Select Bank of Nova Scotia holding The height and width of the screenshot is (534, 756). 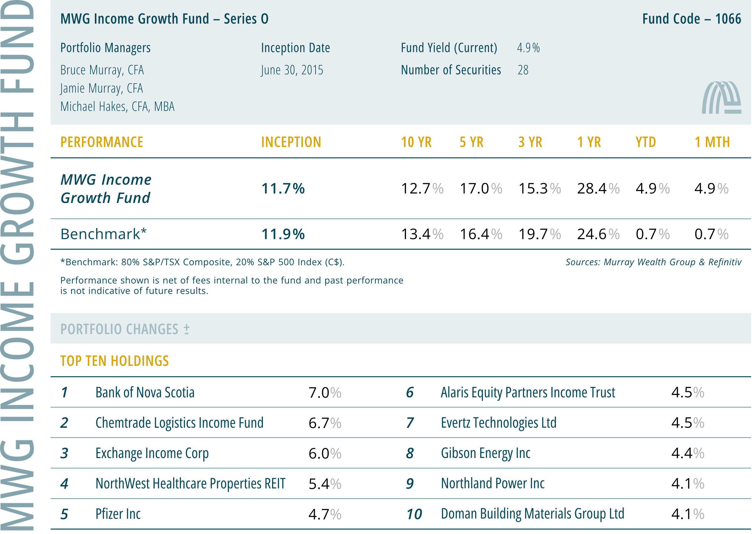145,392
